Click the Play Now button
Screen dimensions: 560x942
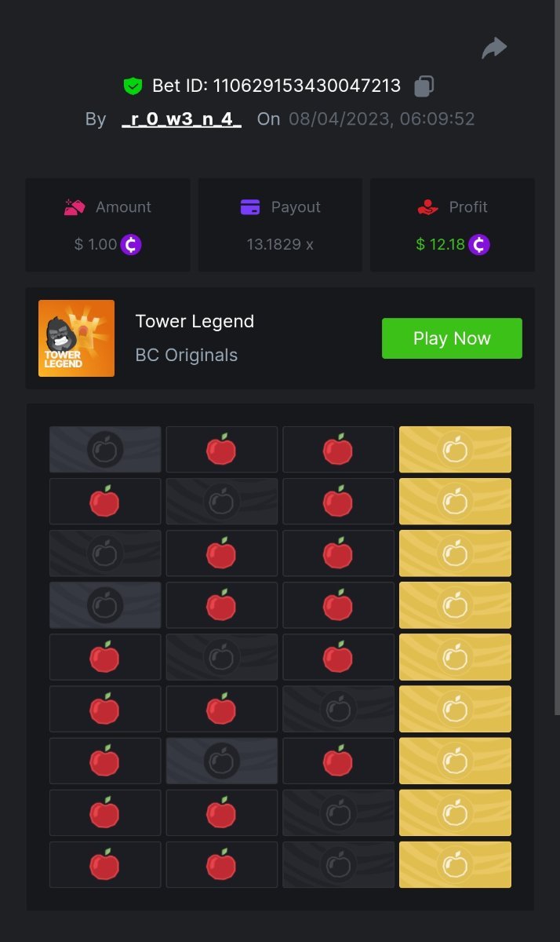point(452,338)
